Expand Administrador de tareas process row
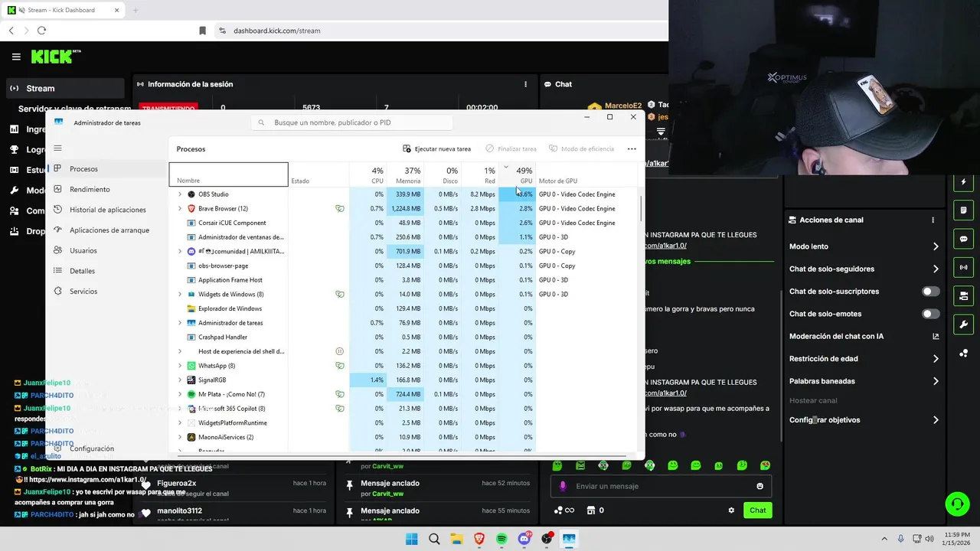The image size is (980, 551). 180,323
